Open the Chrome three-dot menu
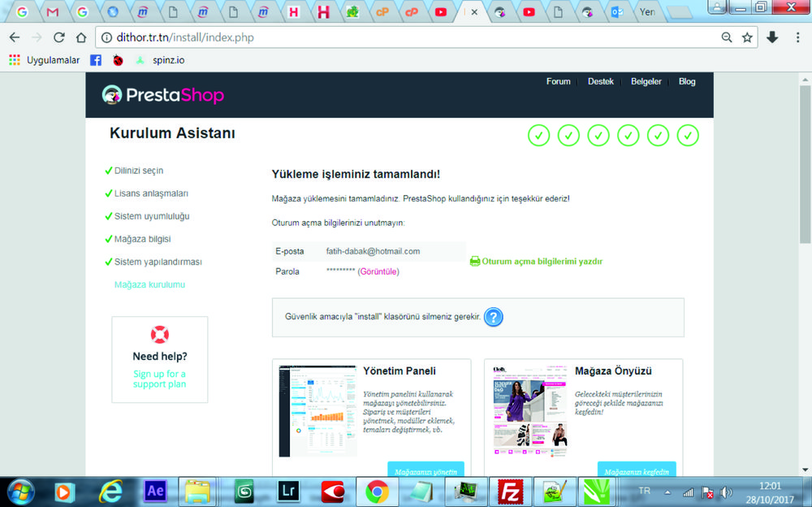The width and height of the screenshot is (812, 507). click(797, 37)
